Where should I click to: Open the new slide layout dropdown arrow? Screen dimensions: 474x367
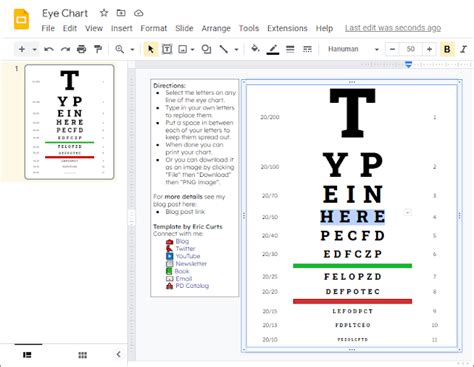point(35,49)
